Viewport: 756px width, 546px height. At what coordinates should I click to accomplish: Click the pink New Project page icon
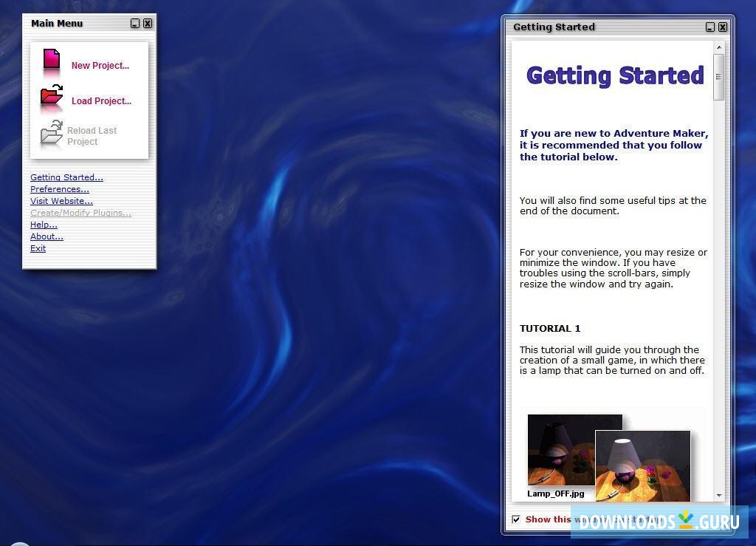click(52, 60)
